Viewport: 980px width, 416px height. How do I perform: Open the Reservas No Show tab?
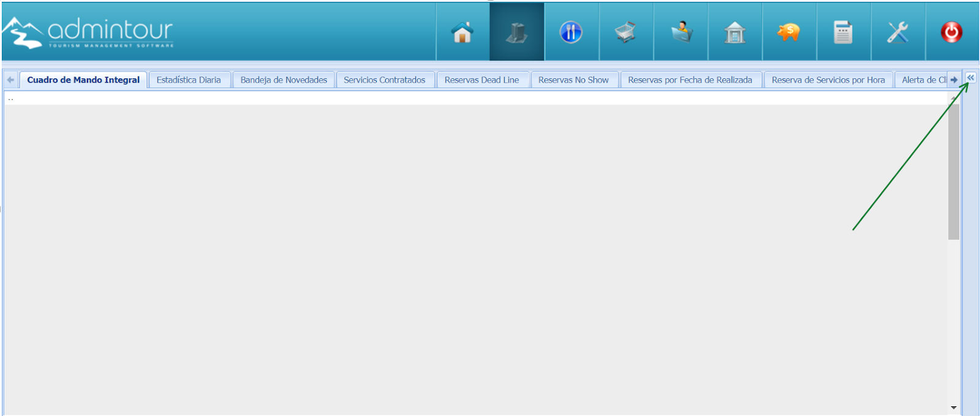pos(574,80)
